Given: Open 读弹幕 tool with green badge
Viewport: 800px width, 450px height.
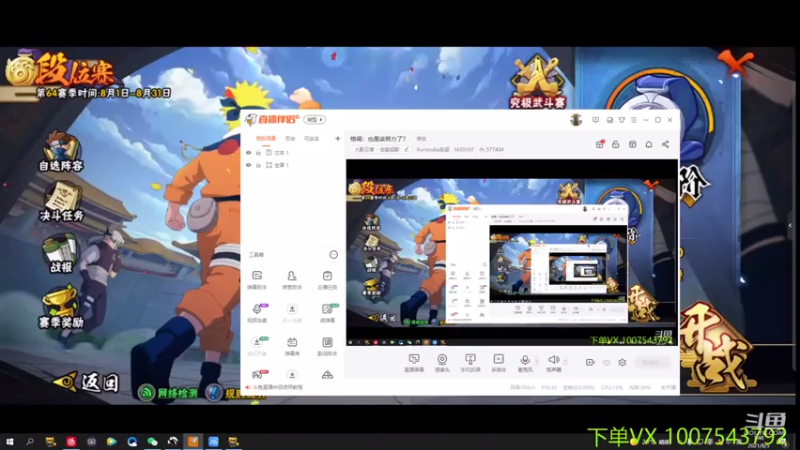Looking at the screenshot, I should [328, 313].
